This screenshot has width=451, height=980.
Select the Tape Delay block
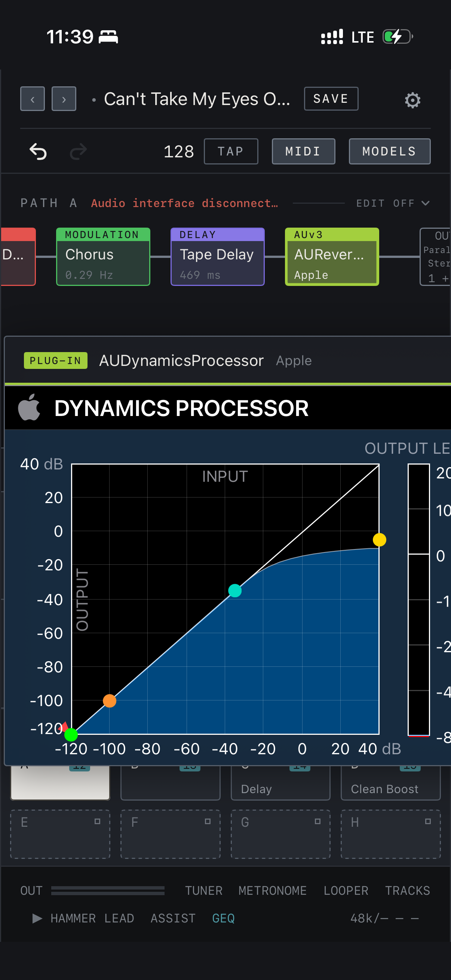[x=217, y=256]
